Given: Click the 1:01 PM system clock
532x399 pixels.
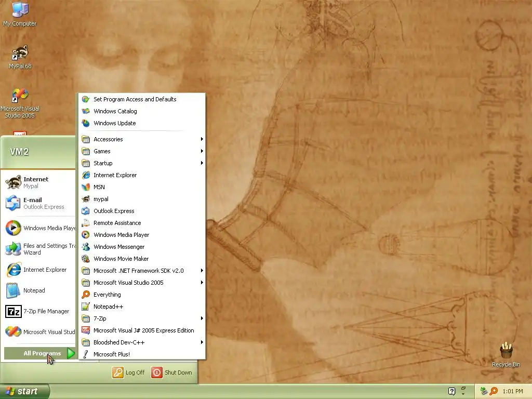Looking at the screenshot, I should pyautogui.click(x=513, y=391).
